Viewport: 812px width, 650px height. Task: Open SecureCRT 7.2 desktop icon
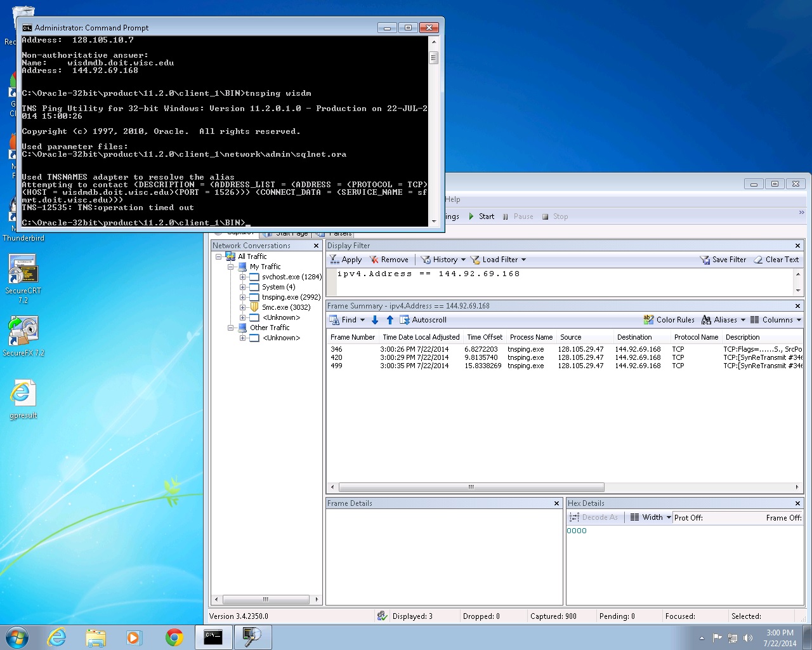23,278
